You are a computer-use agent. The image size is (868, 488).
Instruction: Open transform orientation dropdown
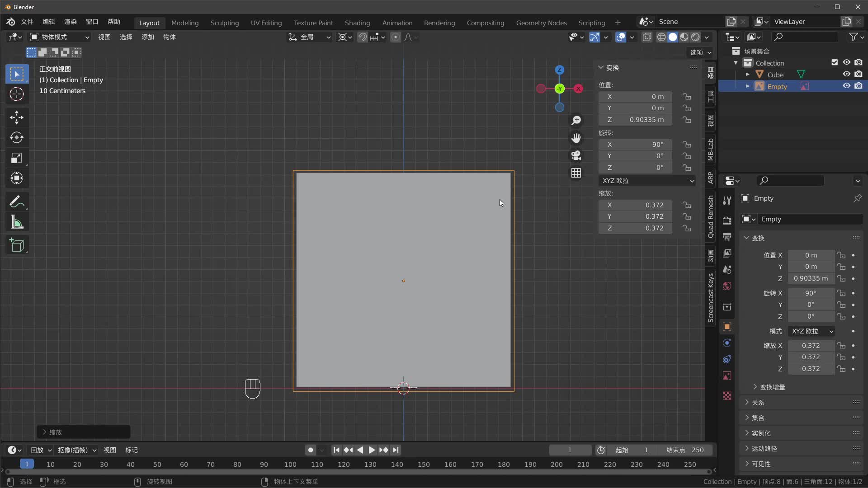coord(310,37)
